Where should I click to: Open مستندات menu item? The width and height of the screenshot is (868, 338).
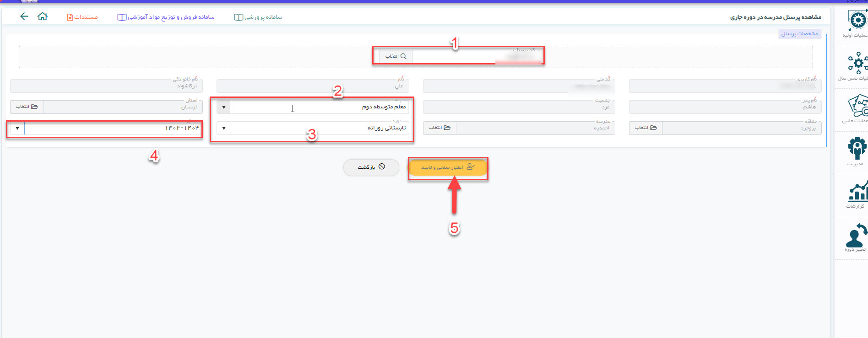click(x=83, y=17)
